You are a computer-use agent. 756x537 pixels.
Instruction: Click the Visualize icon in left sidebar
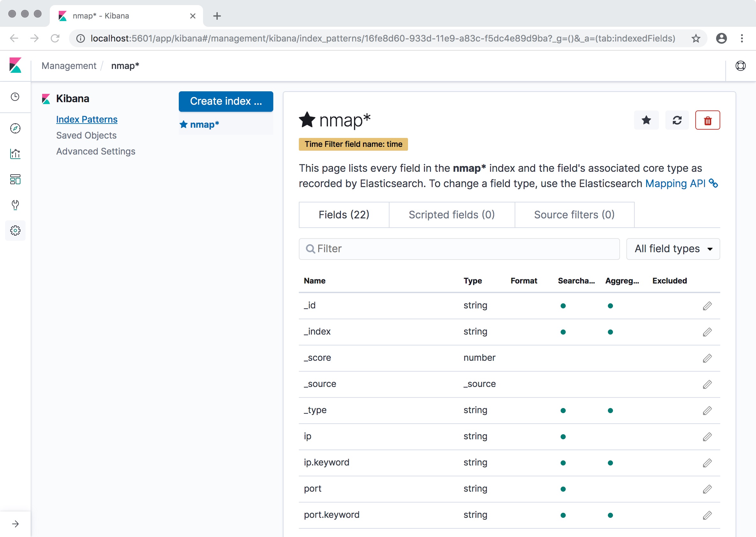(x=16, y=155)
